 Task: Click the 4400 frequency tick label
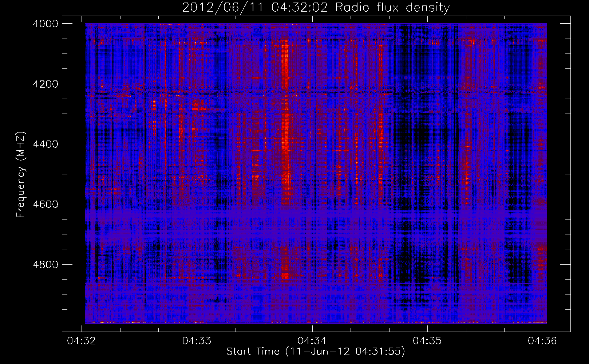tap(46, 144)
